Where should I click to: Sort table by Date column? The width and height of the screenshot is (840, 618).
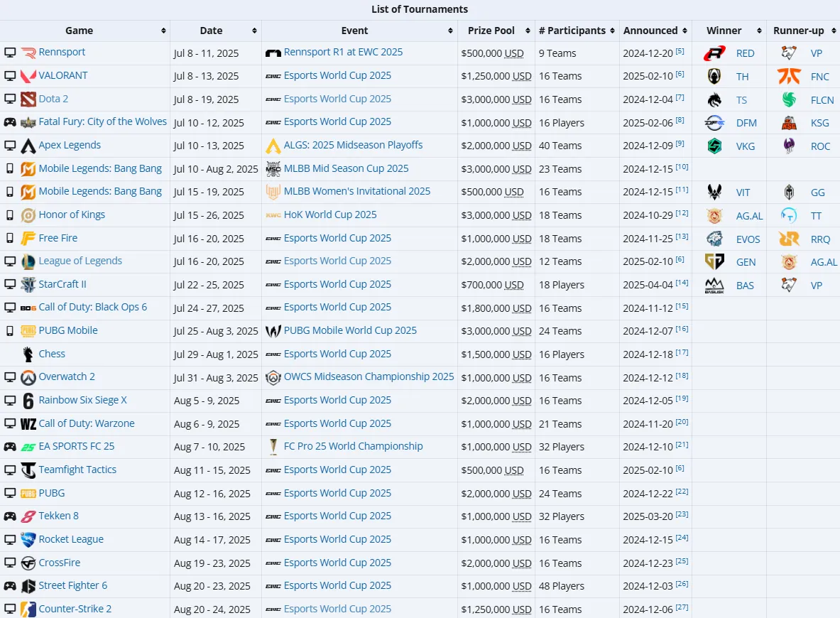pos(254,31)
